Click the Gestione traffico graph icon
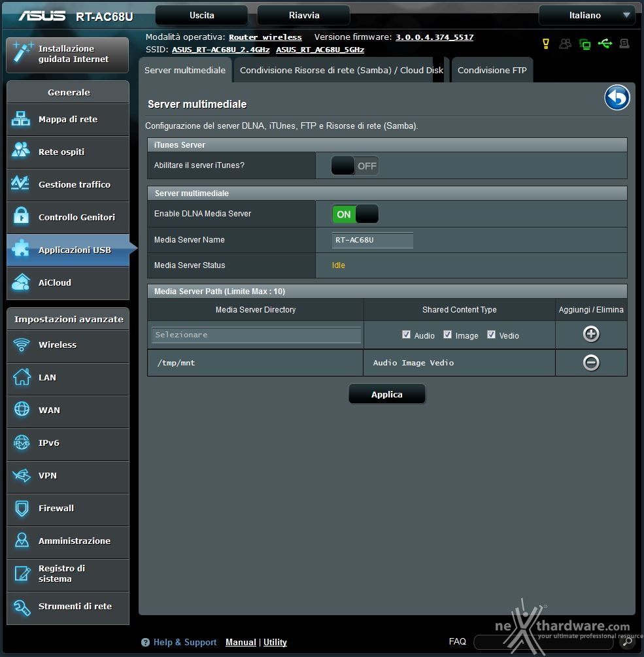This screenshot has height=657, width=644. [20, 182]
